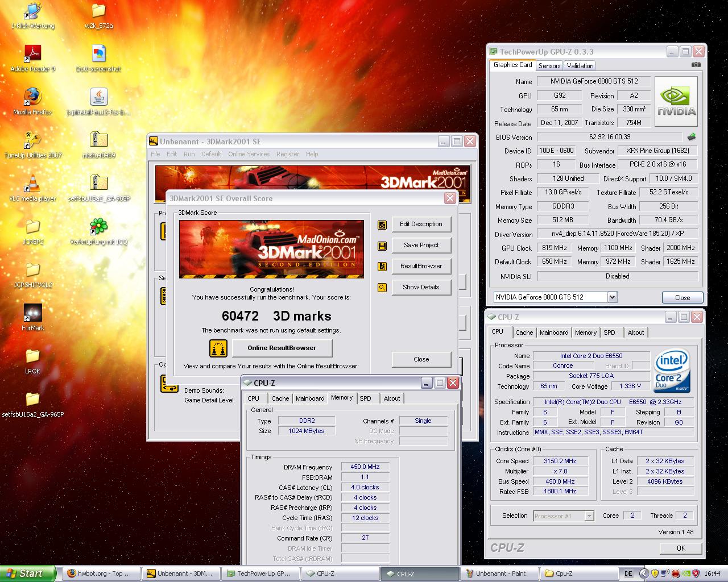Click the Intel Core 2 Duo logo

[672, 371]
